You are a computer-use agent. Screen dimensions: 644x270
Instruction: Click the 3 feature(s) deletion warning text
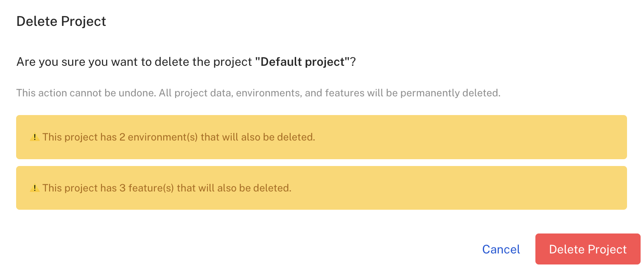tap(166, 188)
